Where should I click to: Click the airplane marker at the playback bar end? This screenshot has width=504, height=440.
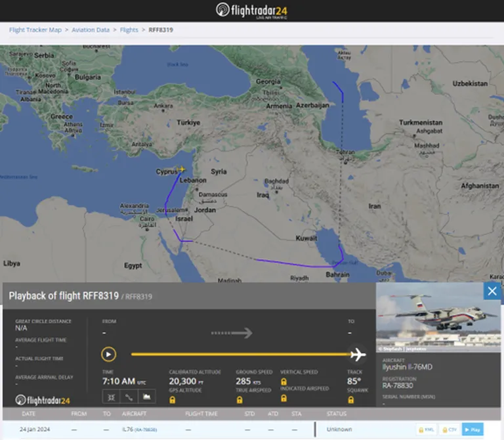(358, 355)
